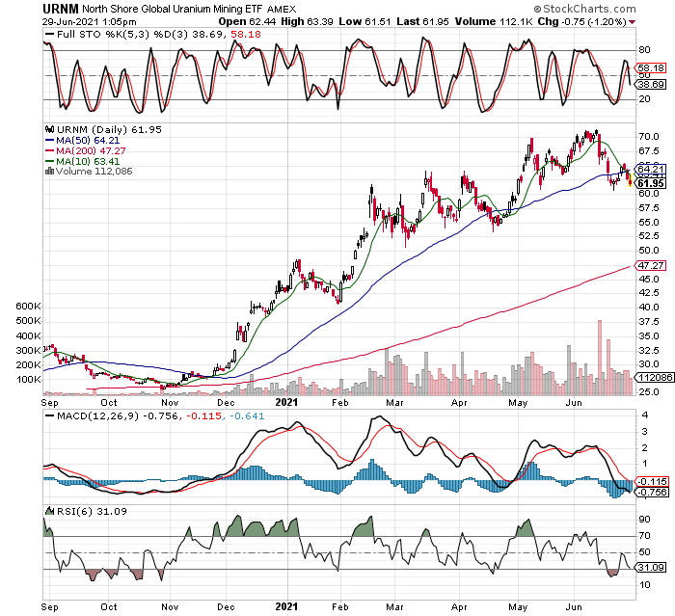Click the URNM (Daily) 61.95 legend
This screenshot has height=616, width=675.
pos(109,129)
